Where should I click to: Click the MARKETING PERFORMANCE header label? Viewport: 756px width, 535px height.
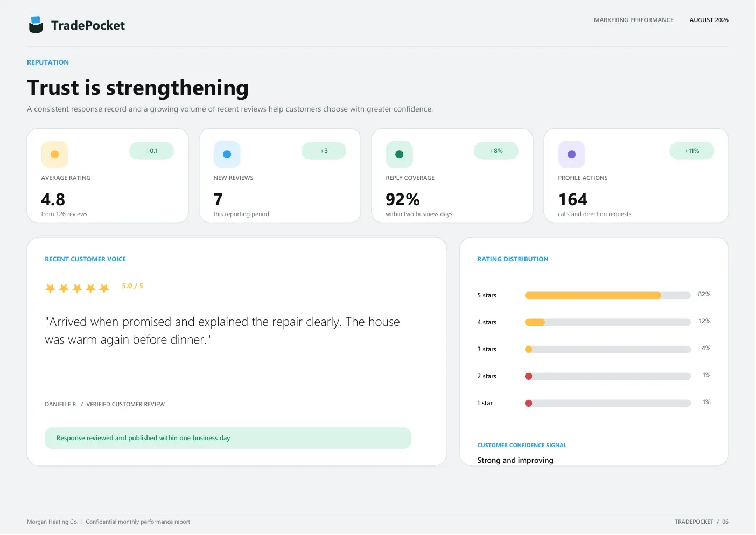633,20
